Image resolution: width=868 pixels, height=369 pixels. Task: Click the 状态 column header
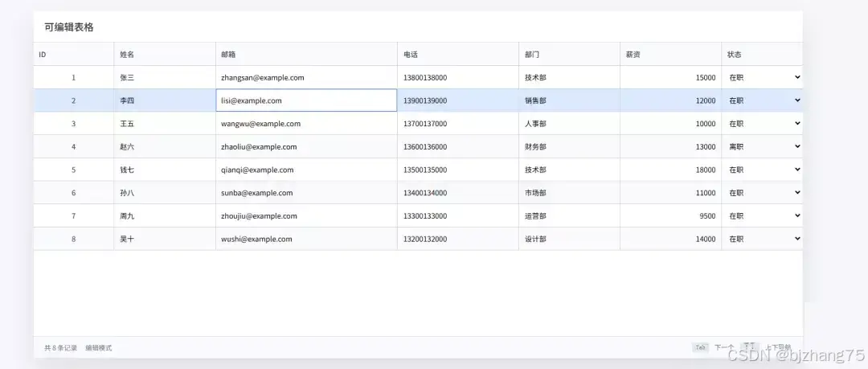[762, 55]
